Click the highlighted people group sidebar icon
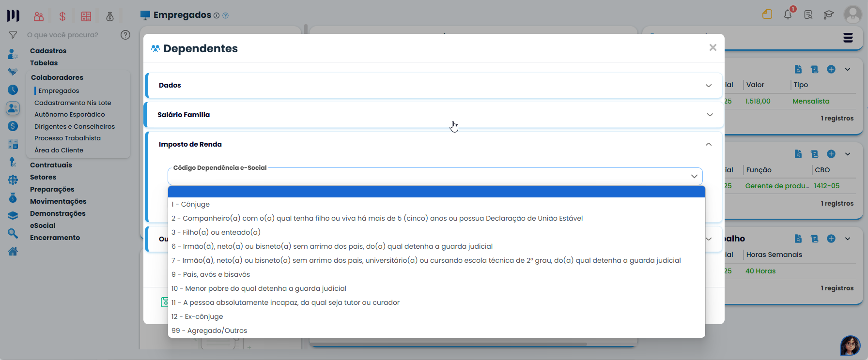 coord(13,108)
